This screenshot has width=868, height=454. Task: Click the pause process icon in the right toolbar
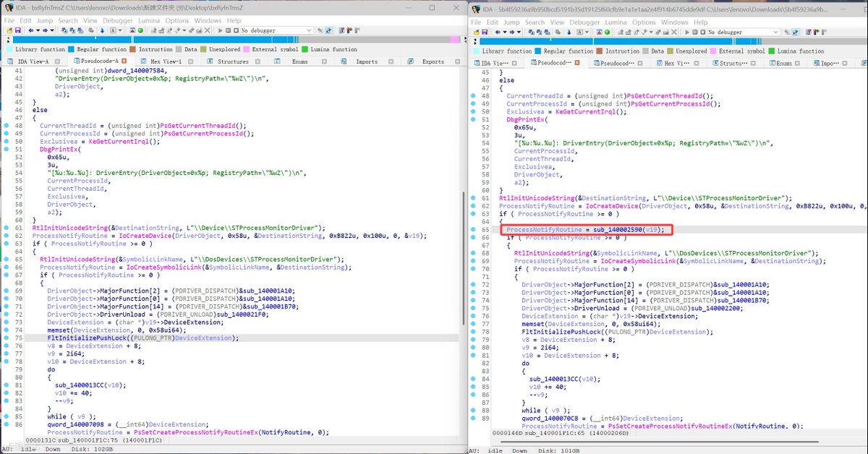(x=695, y=32)
